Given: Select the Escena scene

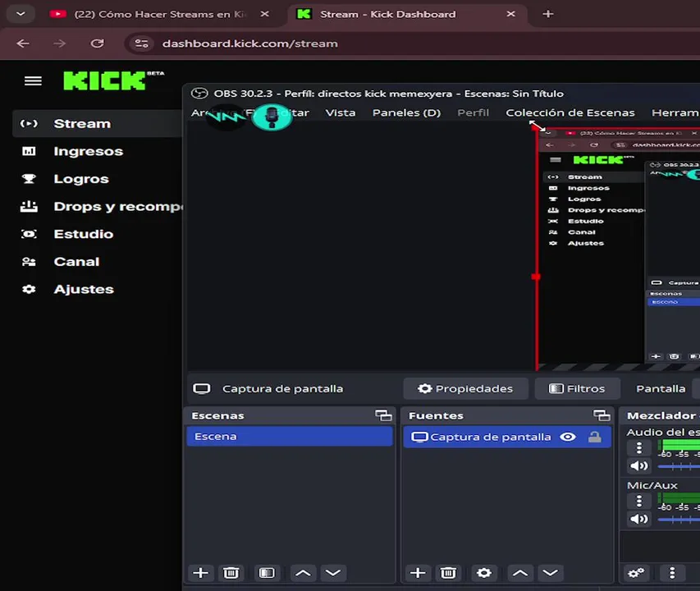Looking at the screenshot, I should point(290,437).
